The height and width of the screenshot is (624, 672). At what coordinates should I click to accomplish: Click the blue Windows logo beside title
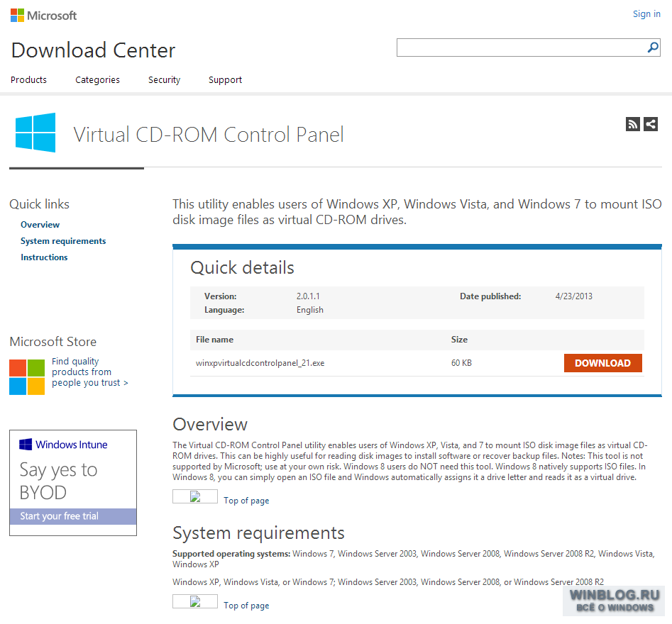(x=35, y=133)
